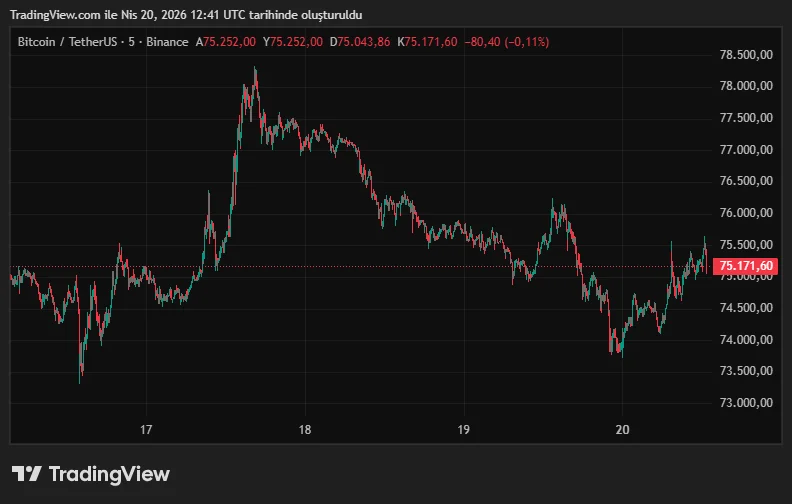Click the −80,40 (−0,11%) change text
792x504 pixels.
507,41
